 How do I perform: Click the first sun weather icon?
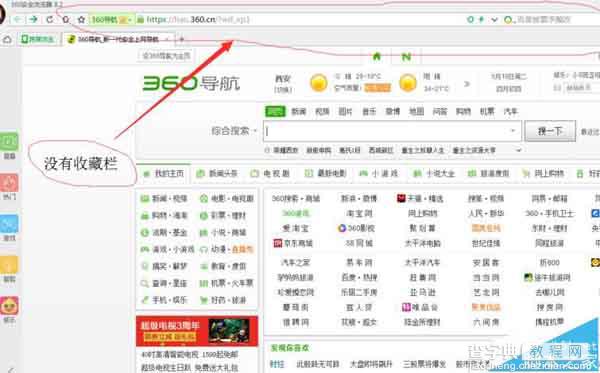(x=318, y=83)
